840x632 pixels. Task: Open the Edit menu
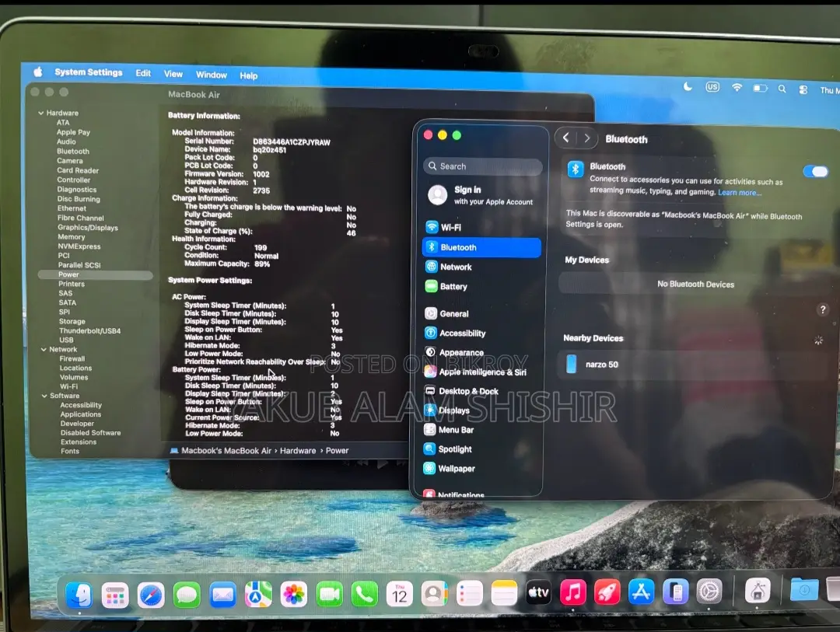pos(143,73)
